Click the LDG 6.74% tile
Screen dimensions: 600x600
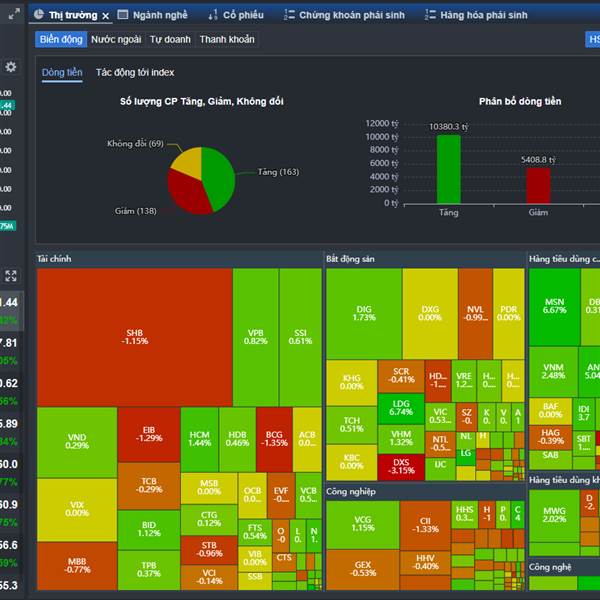tap(401, 408)
